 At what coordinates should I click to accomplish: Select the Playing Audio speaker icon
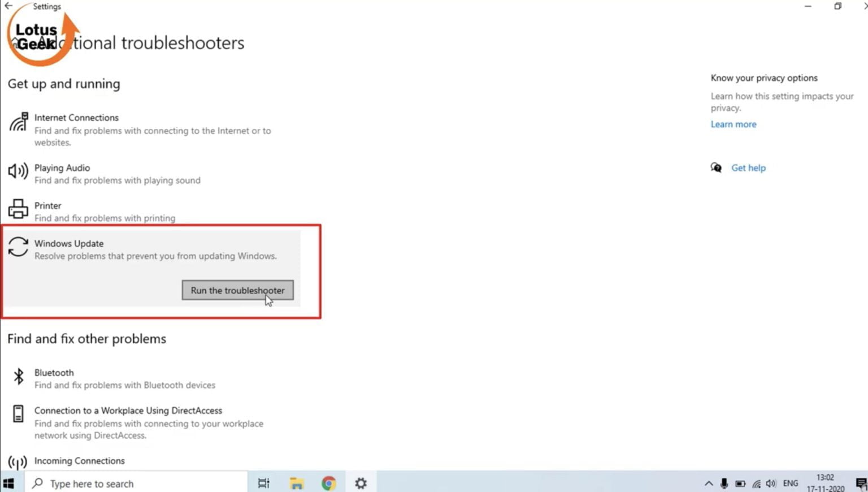point(18,171)
